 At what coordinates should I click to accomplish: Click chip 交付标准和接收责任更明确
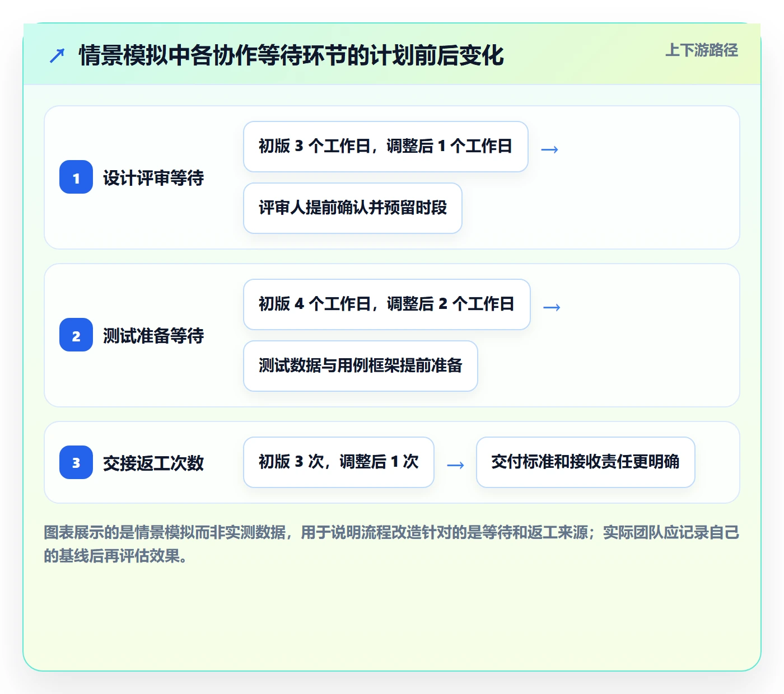pyautogui.click(x=586, y=462)
